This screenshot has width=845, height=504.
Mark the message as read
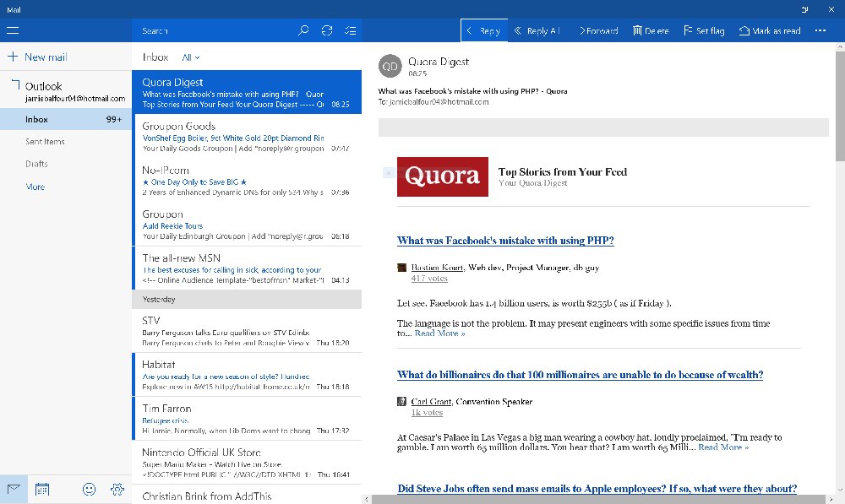tap(770, 30)
